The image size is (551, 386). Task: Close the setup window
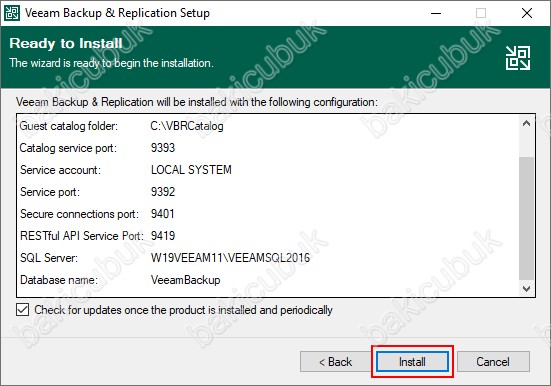point(527,13)
